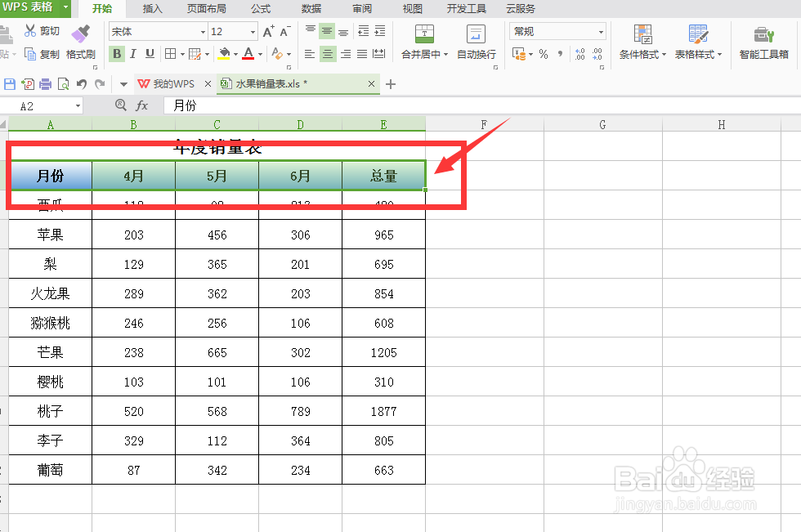Decrease indent in the alignment group
801x532 pixels.
click(363, 31)
